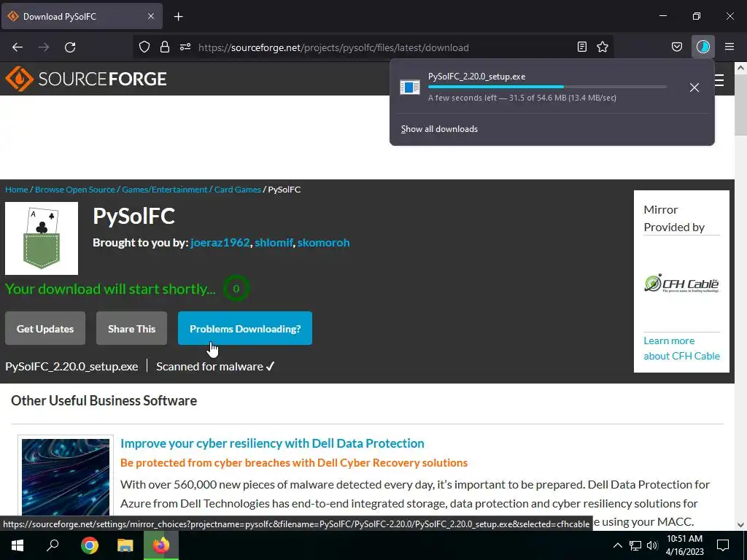The height and width of the screenshot is (560, 747).
Task: Open File Explorer from the taskbar
Action: (x=125, y=545)
